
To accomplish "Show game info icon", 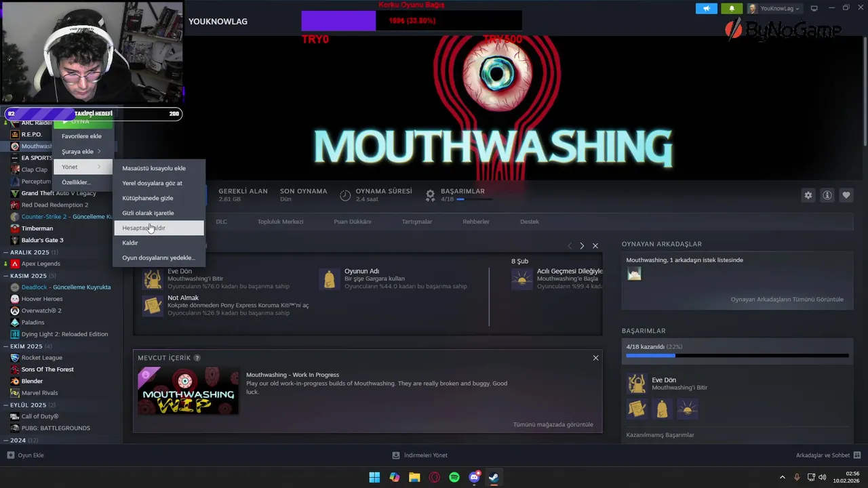I will click(827, 195).
